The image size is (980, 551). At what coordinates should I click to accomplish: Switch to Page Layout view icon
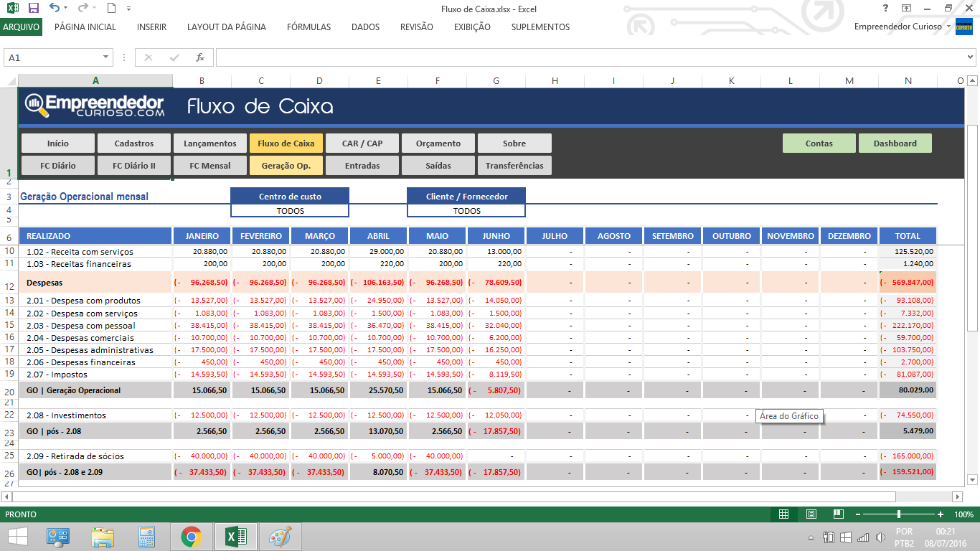[x=811, y=514]
